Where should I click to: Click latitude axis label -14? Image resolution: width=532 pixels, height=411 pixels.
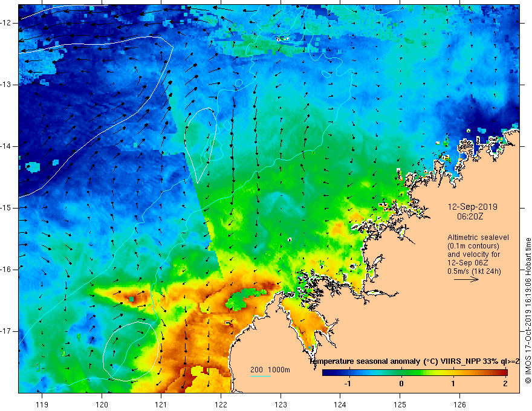click(6, 146)
